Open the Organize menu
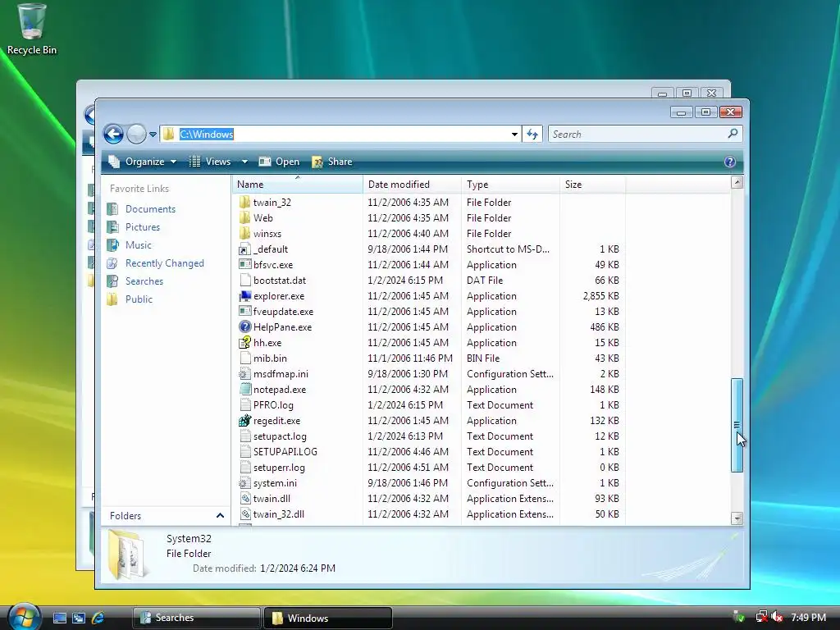The width and height of the screenshot is (840, 630). [143, 162]
